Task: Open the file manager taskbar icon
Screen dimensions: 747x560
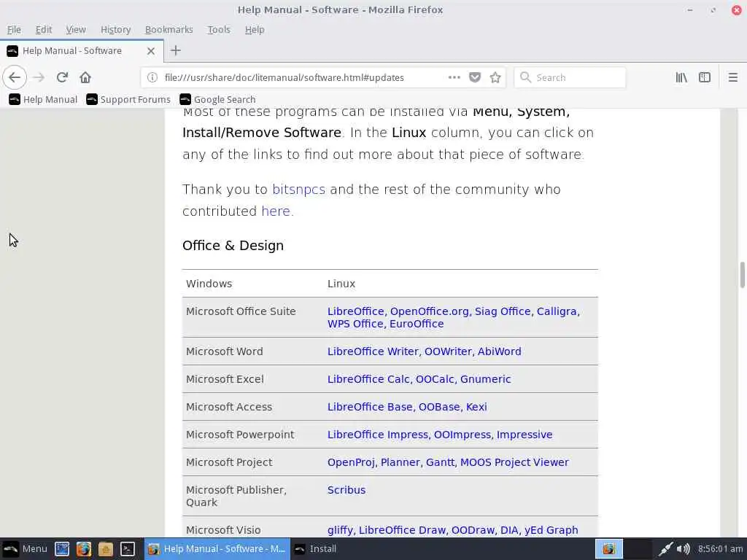Action: tap(105, 549)
